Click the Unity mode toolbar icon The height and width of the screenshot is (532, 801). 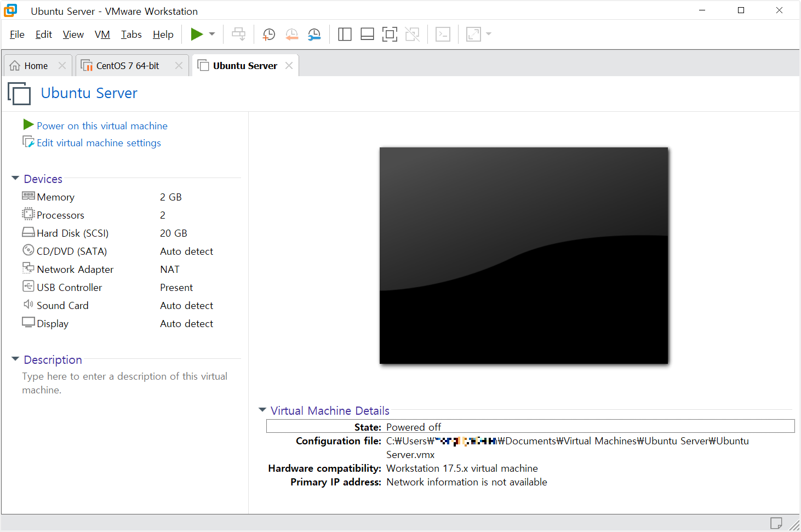(x=412, y=35)
